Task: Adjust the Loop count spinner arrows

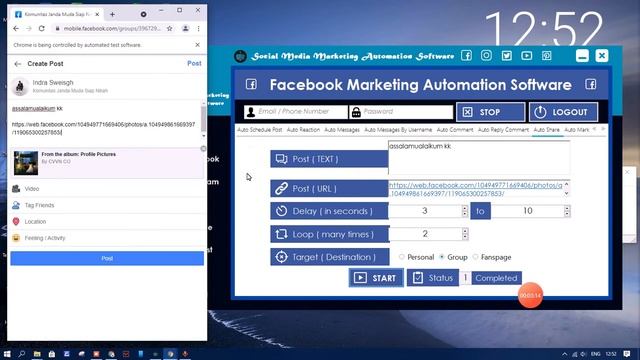Action: (x=465, y=234)
